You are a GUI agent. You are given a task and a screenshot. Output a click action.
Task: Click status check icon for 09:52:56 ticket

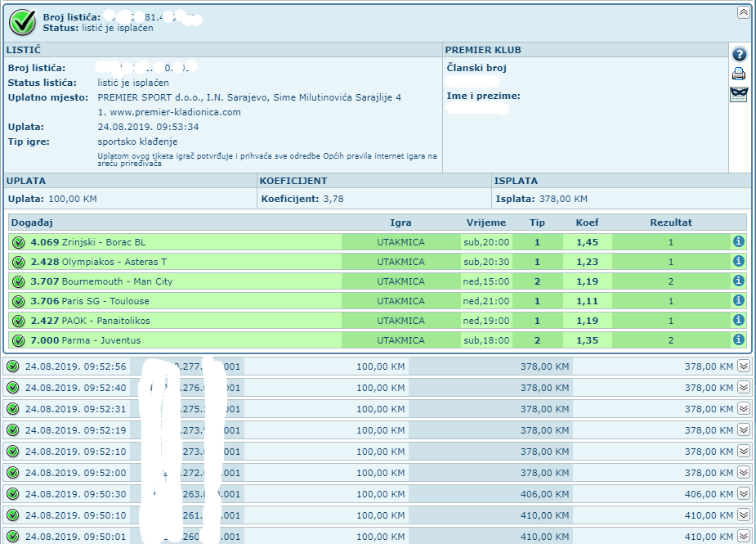(x=13, y=366)
